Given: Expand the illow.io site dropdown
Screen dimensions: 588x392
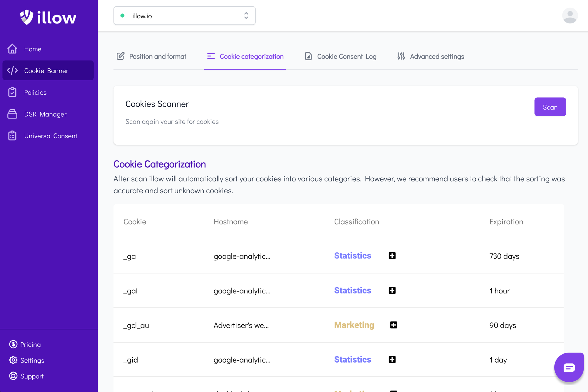Looking at the screenshot, I should [246, 16].
